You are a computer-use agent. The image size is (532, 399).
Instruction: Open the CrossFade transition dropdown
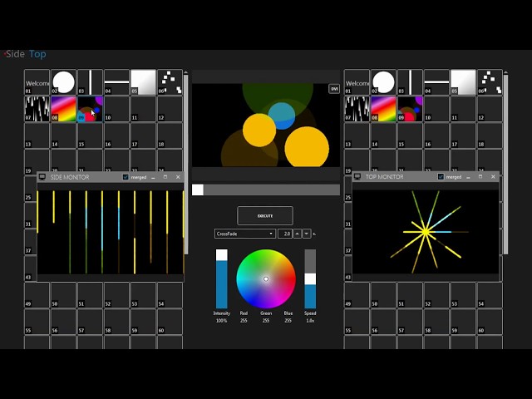click(244, 234)
